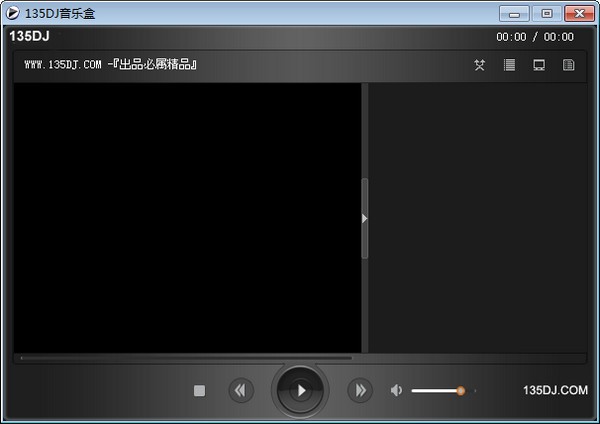Stop playback with the square Stop button
The image size is (600, 424).
pyautogui.click(x=199, y=391)
